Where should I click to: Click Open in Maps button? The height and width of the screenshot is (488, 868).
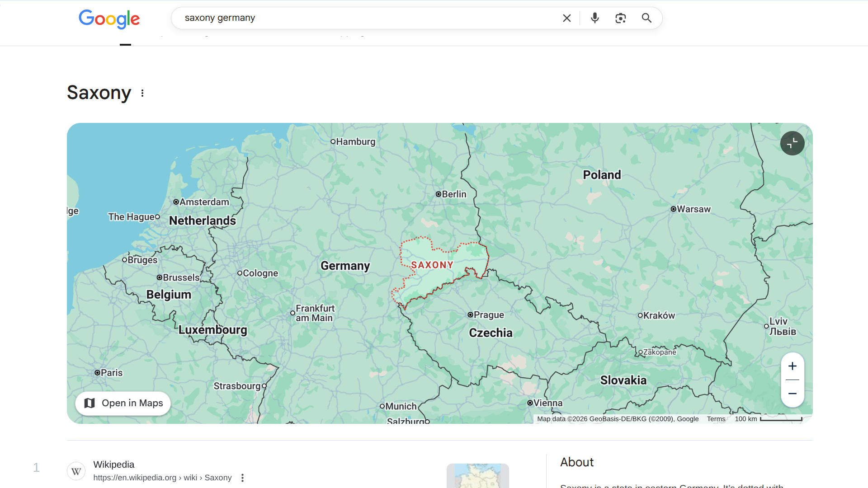pos(123,403)
